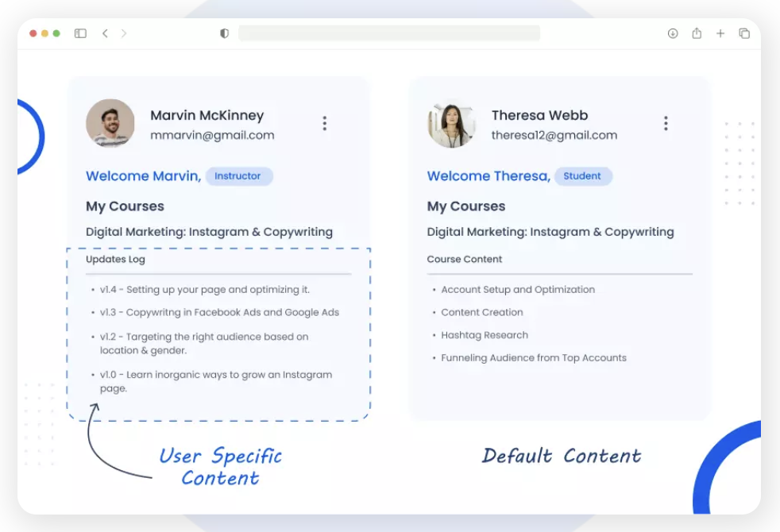The width and height of the screenshot is (780, 532).
Task: Click Theresa Webb's profile photo
Action: [451, 123]
